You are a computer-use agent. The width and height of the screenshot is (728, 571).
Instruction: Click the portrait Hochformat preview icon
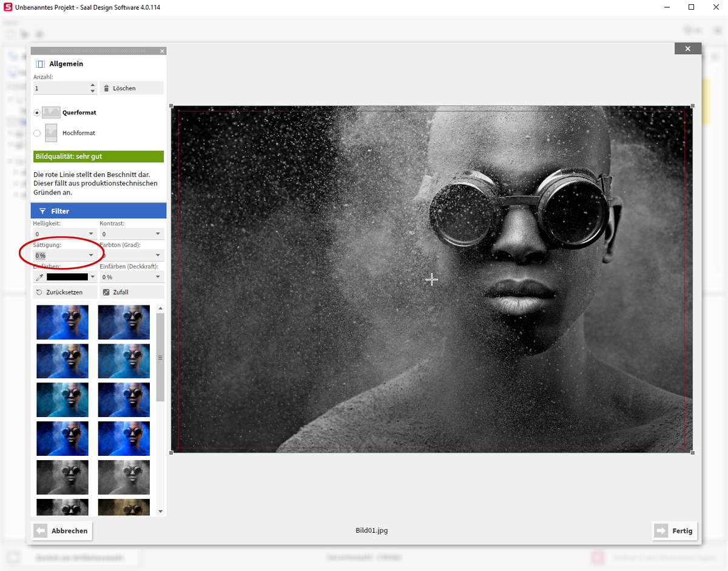[51, 133]
